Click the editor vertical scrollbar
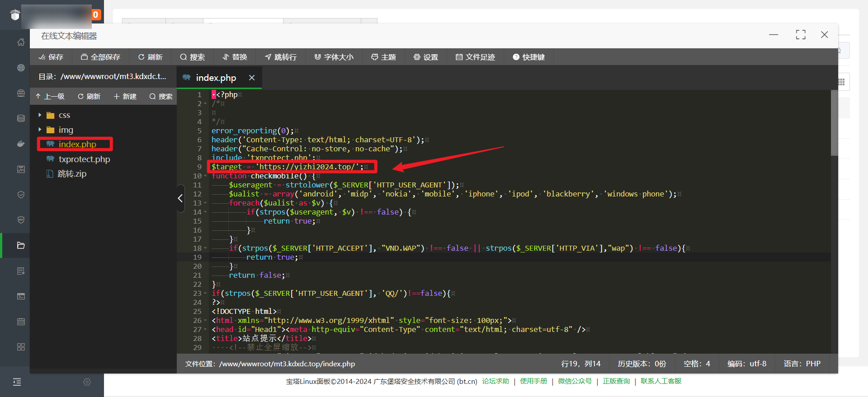This screenshot has width=868, height=397. (x=834, y=123)
